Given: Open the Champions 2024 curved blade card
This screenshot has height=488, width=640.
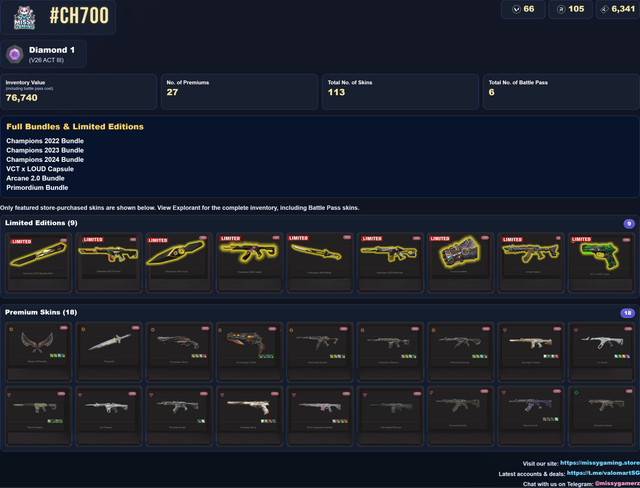Looking at the screenshot, I should 320,262.
